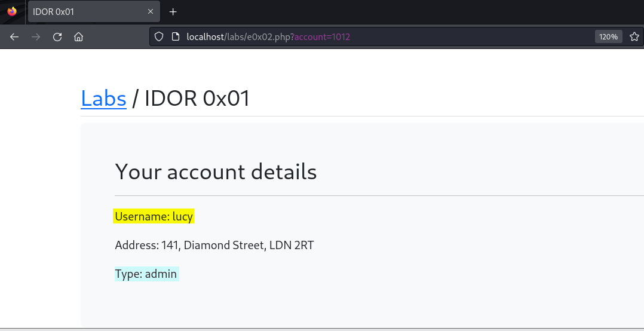The width and height of the screenshot is (644, 331).
Task: Click the forward navigation arrow
Action: pyautogui.click(x=36, y=37)
